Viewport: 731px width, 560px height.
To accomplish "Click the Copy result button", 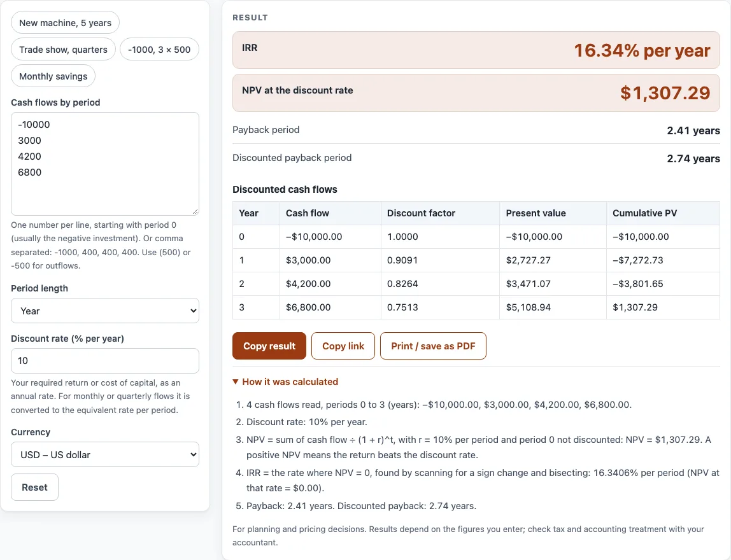I will coord(269,346).
